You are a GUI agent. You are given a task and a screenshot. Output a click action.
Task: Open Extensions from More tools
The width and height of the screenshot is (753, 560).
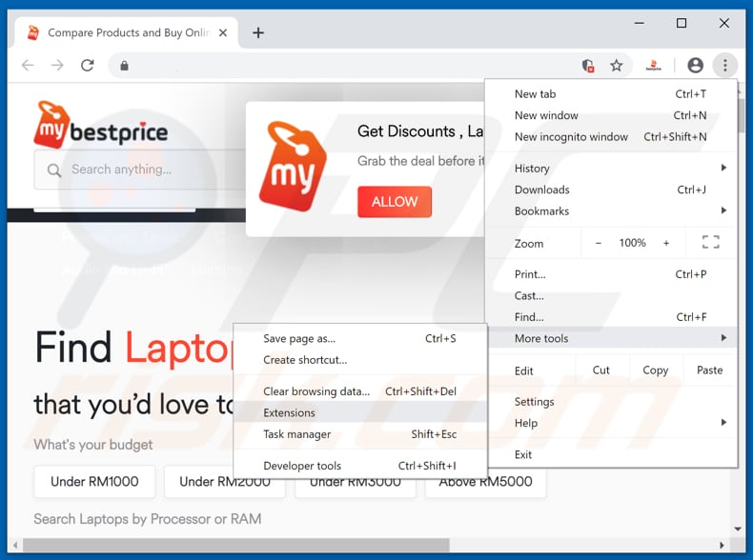point(360,412)
